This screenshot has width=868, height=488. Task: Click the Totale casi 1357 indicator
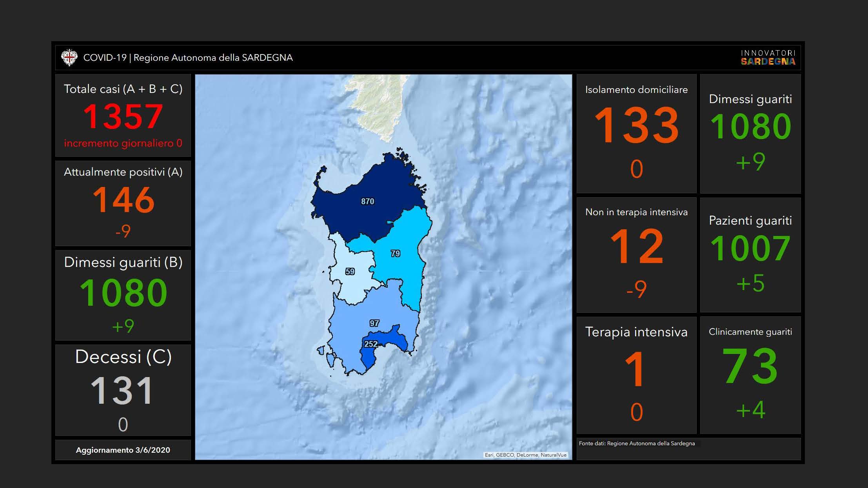123,116
